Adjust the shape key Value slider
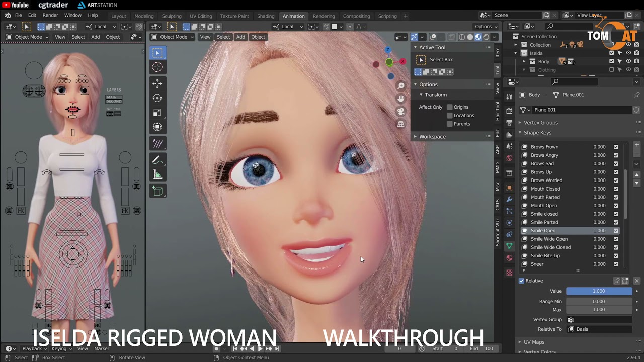Screen dimensions: 644x362 tap(599, 291)
